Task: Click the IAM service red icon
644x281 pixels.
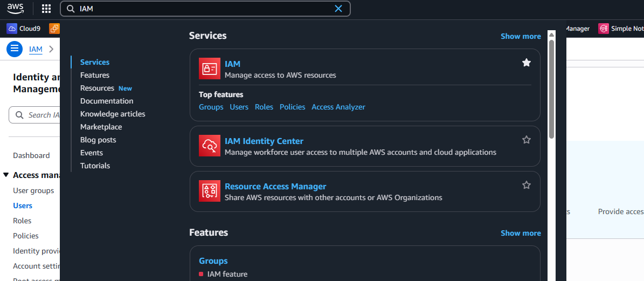Action: pos(209,68)
